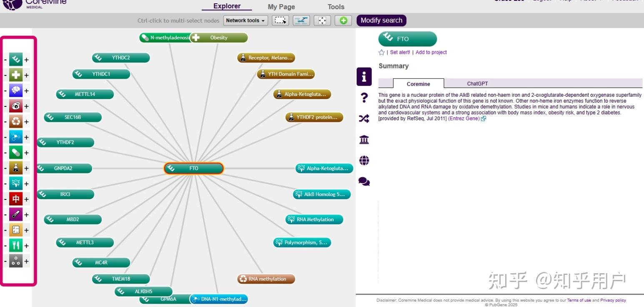Activate the rectangle node selection tool

pyautogui.click(x=281, y=20)
